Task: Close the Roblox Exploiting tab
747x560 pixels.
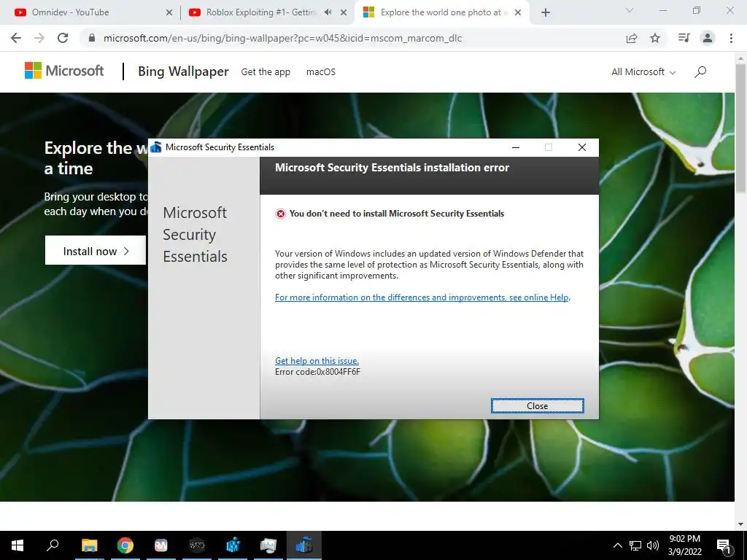Action: 344,12
